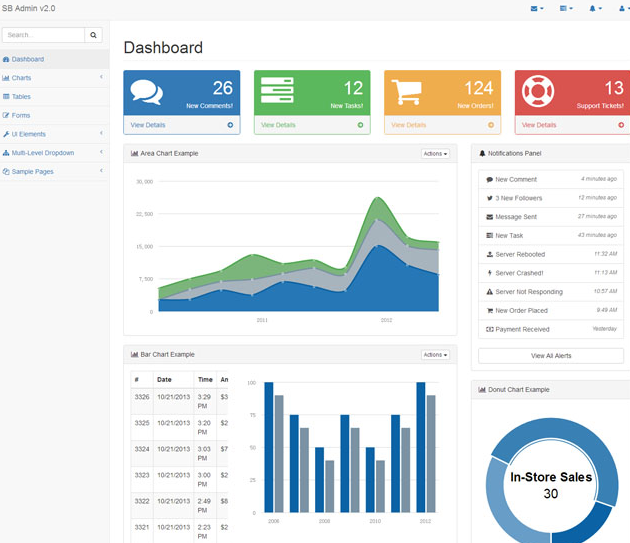Image resolution: width=630 pixels, height=543 pixels.
Task: Click order number 3326 in the table
Action: [x=142, y=397]
